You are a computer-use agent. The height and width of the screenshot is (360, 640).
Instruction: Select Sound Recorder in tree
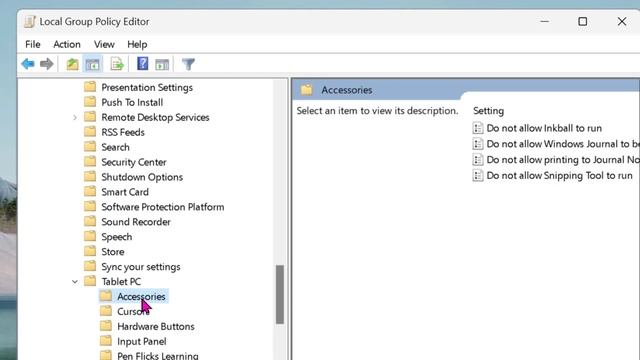click(x=136, y=222)
